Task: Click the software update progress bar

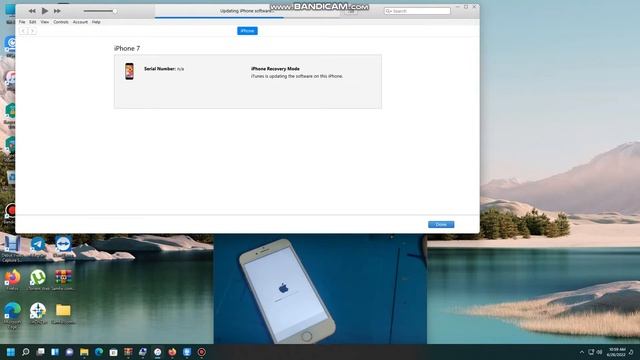Action: tap(247, 18)
